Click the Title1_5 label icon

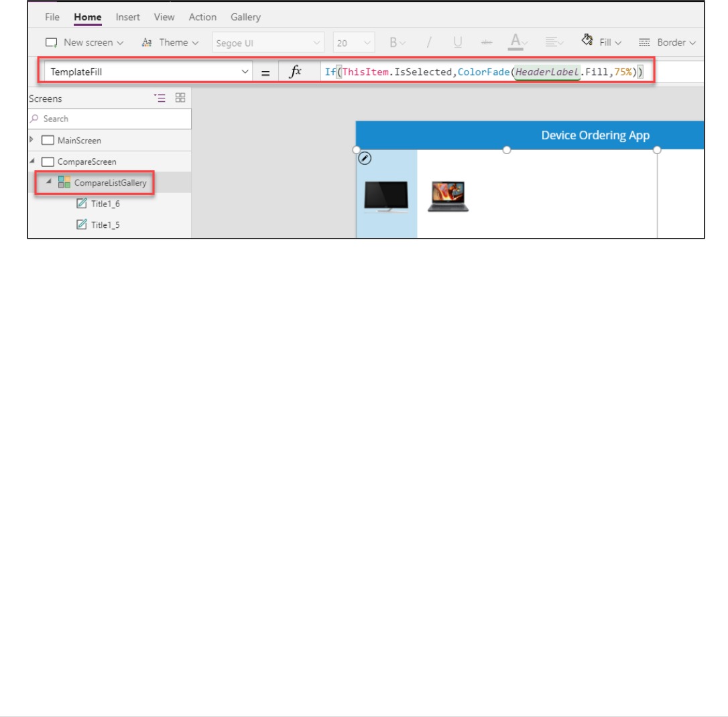(x=82, y=224)
